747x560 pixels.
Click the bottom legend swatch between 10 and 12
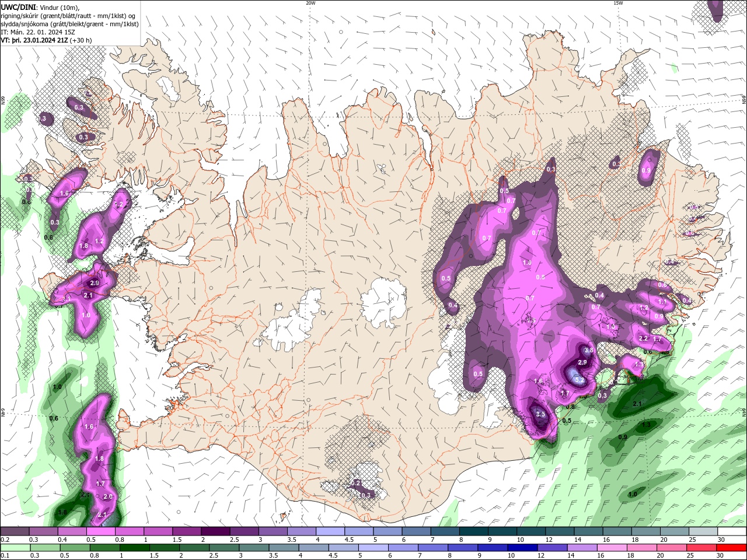click(x=523, y=548)
